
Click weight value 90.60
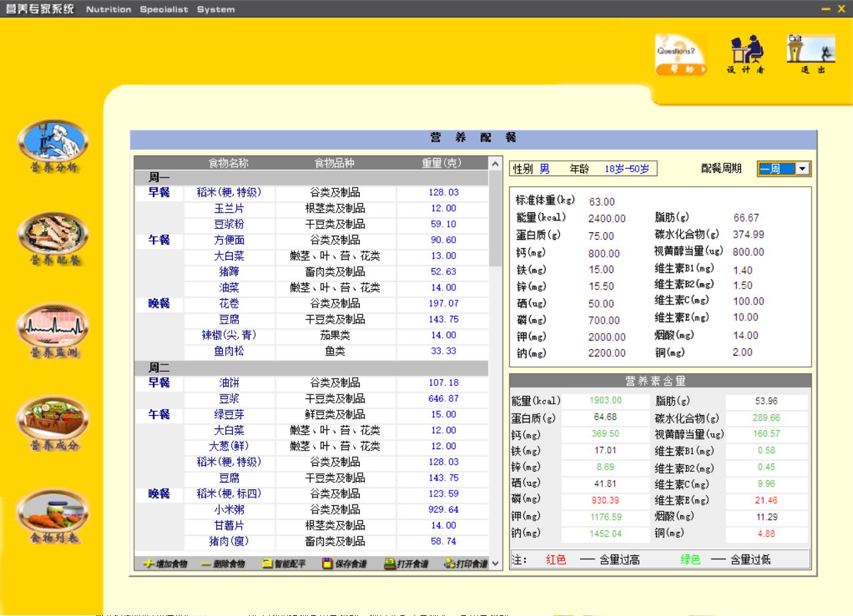pos(443,240)
